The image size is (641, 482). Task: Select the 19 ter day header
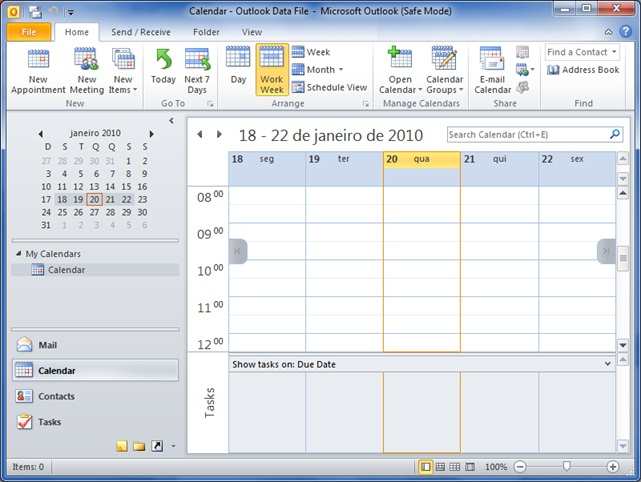(x=344, y=159)
